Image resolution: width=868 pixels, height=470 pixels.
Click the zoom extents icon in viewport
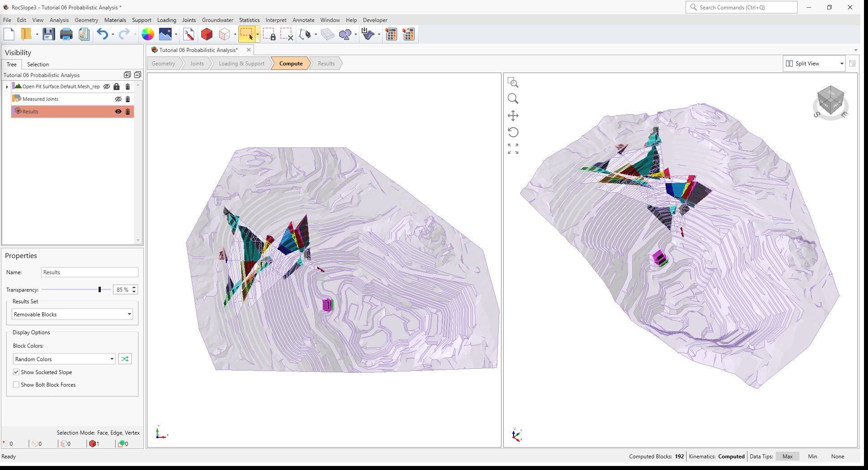(513, 149)
